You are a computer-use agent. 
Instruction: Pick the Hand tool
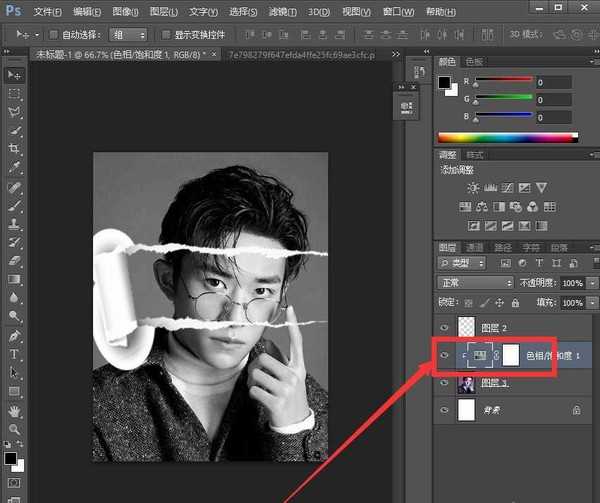[x=14, y=411]
